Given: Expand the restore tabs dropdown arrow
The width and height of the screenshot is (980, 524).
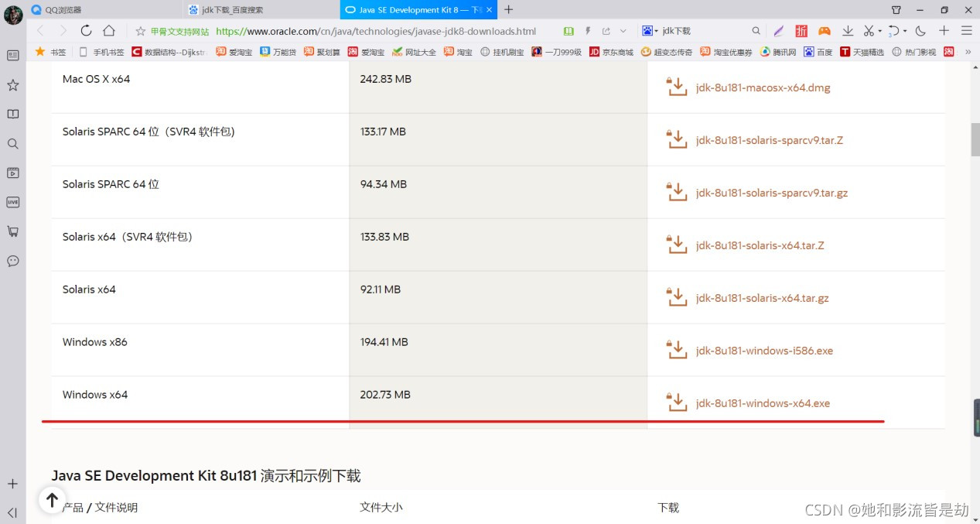Looking at the screenshot, I should tap(904, 32).
